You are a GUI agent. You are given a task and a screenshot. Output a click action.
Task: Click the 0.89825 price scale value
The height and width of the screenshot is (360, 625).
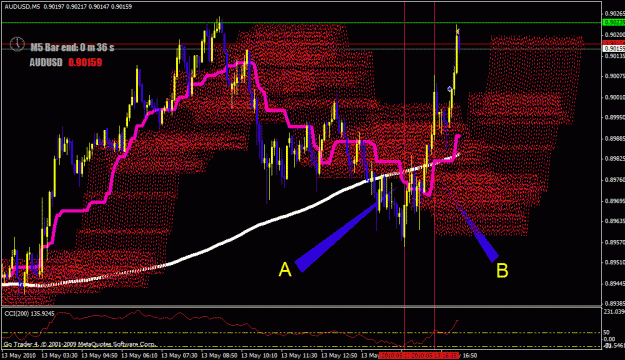coord(614,159)
